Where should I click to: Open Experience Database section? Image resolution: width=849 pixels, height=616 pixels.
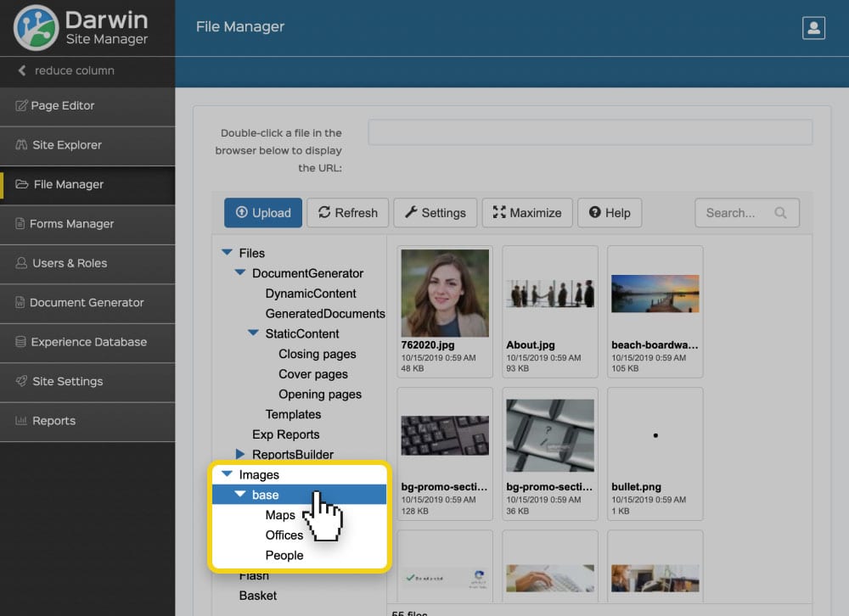point(87,343)
